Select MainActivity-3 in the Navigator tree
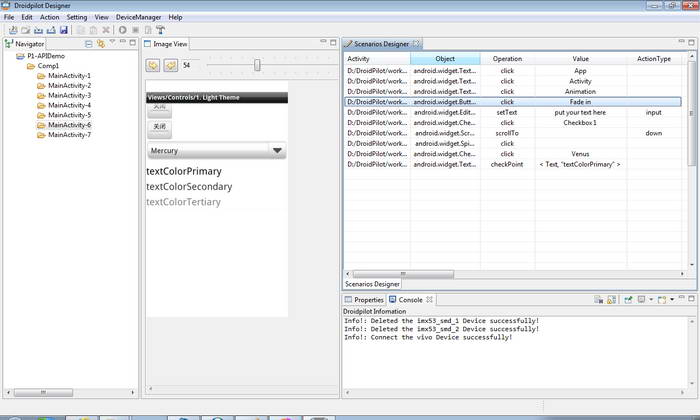This screenshot has width=700, height=420. point(69,95)
